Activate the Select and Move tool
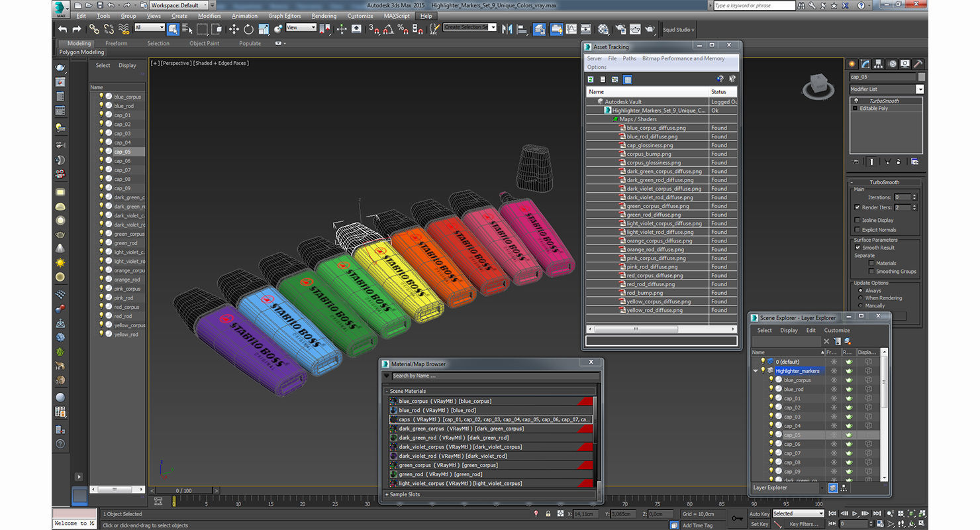Screen dimensions: 980x530 click(x=234, y=29)
